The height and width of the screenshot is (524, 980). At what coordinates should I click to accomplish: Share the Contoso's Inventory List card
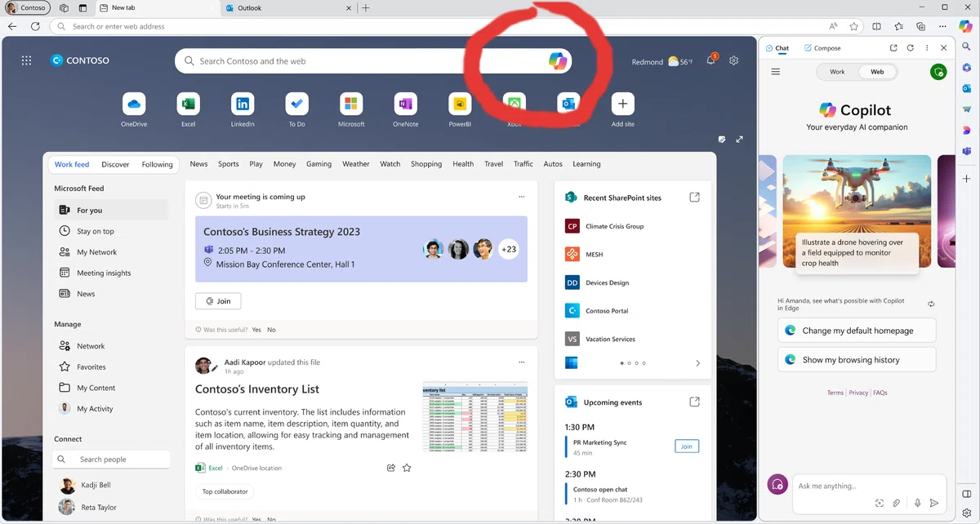click(x=391, y=468)
